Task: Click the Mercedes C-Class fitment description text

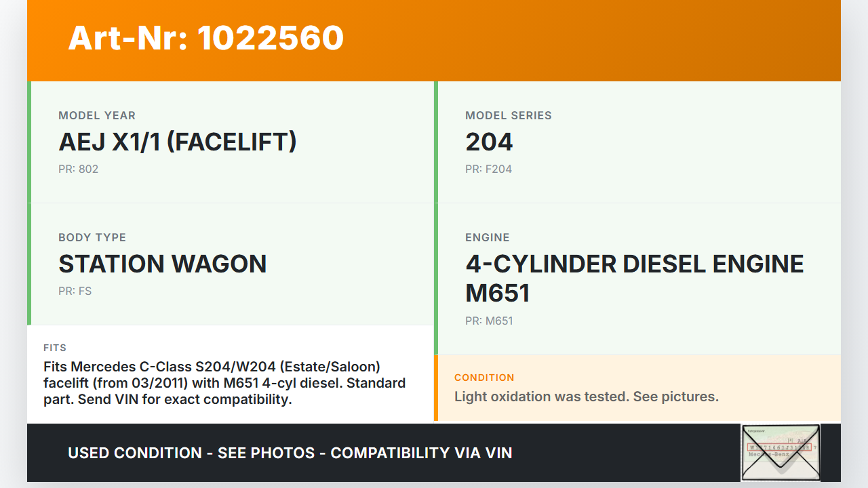Action: click(x=224, y=383)
